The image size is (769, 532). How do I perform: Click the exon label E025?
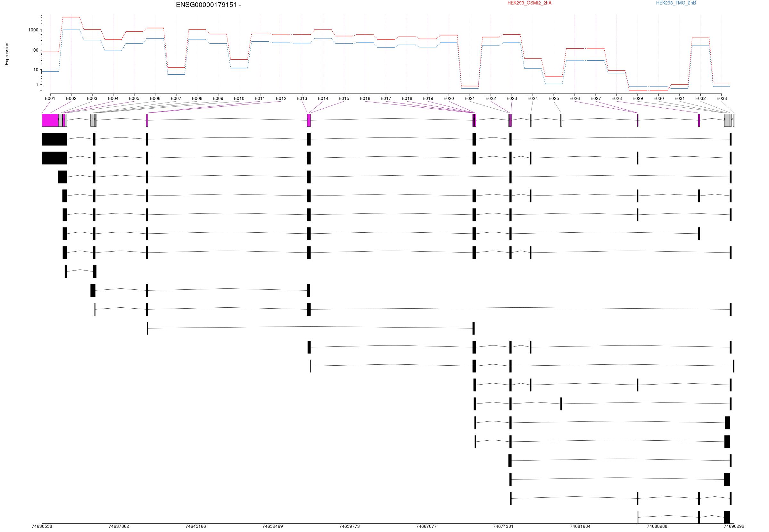[554, 99]
